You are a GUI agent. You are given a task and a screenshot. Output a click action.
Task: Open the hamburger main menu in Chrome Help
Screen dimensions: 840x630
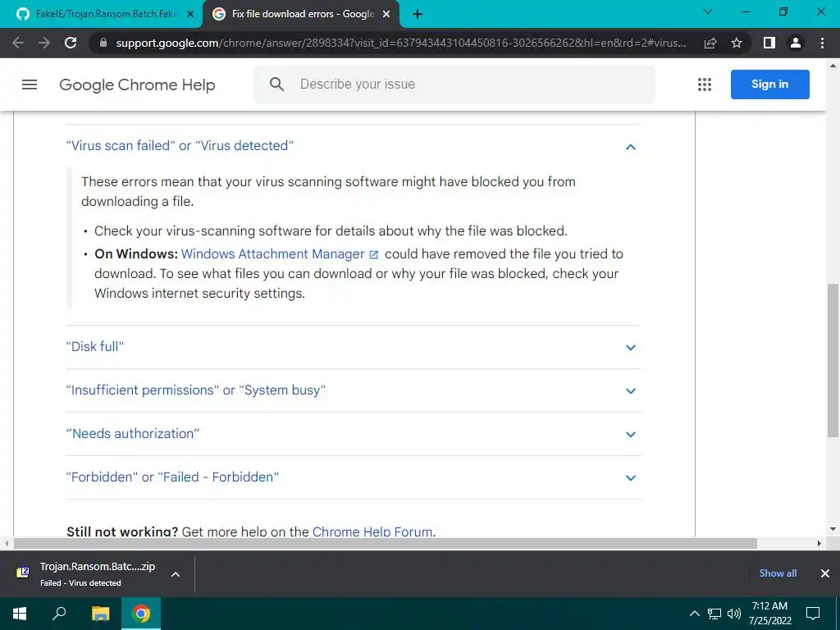click(x=30, y=84)
